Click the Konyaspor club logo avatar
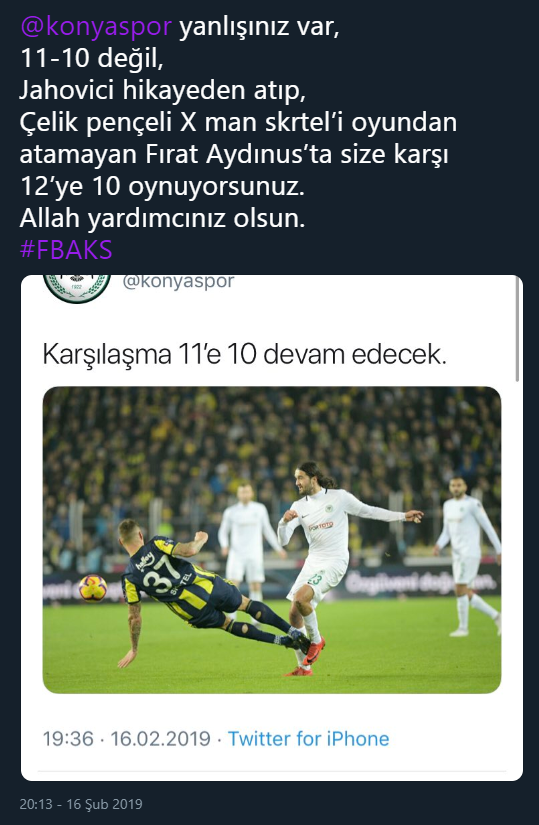The width and height of the screenshot is (539, 825). coord(77,288)
